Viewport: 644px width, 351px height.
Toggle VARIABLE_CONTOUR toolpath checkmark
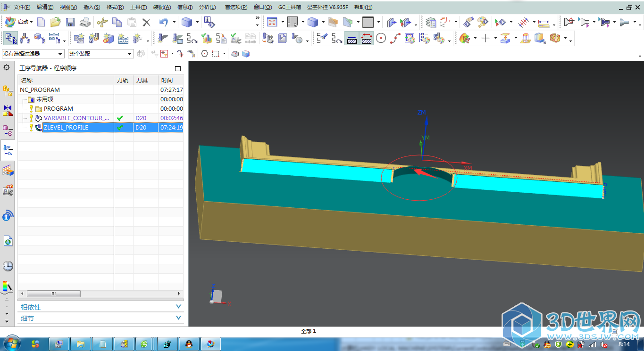(120, 118)
